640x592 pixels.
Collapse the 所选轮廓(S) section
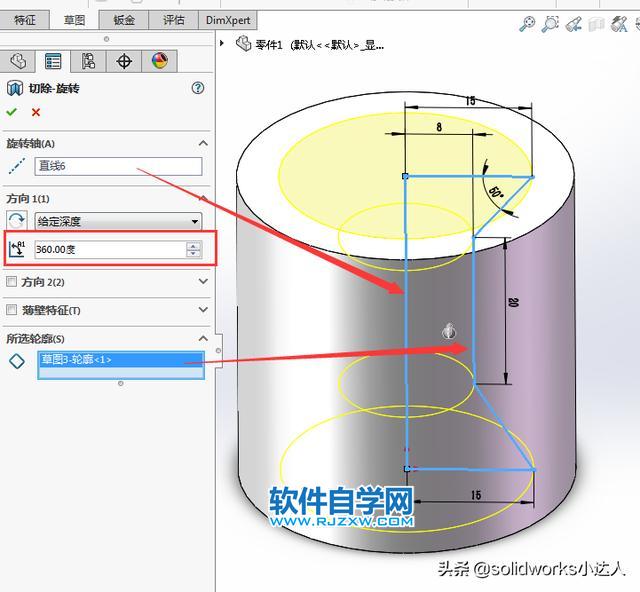click(x=203, y=338)
